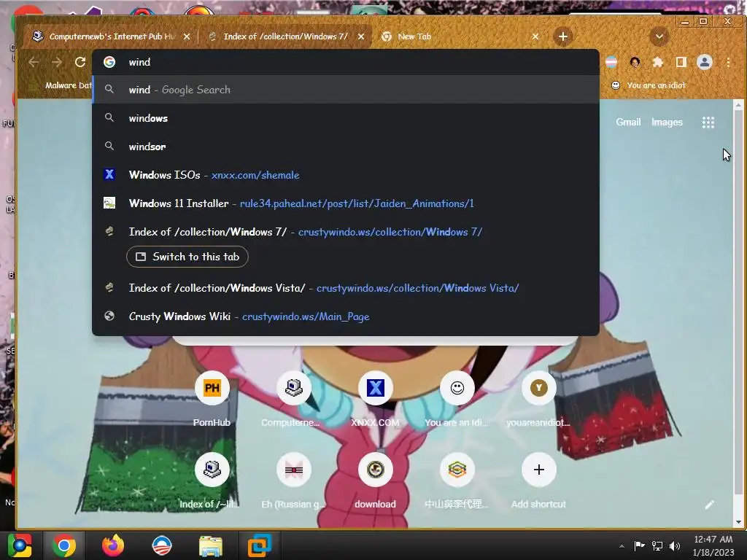Select the Crusty Windows Wiki suggestion
The height and width of the screenshot is (560, 747).
pyautogui.click(x=346, y=316)
